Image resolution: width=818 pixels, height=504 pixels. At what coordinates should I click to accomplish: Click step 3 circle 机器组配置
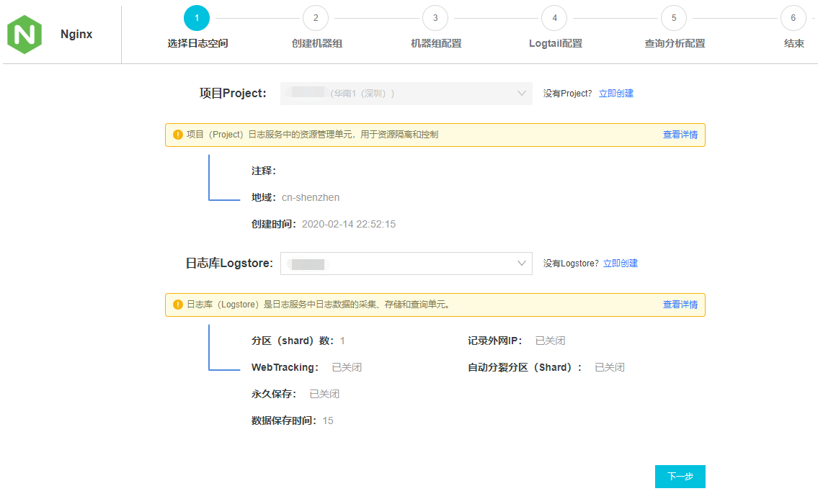pos(435,18)
